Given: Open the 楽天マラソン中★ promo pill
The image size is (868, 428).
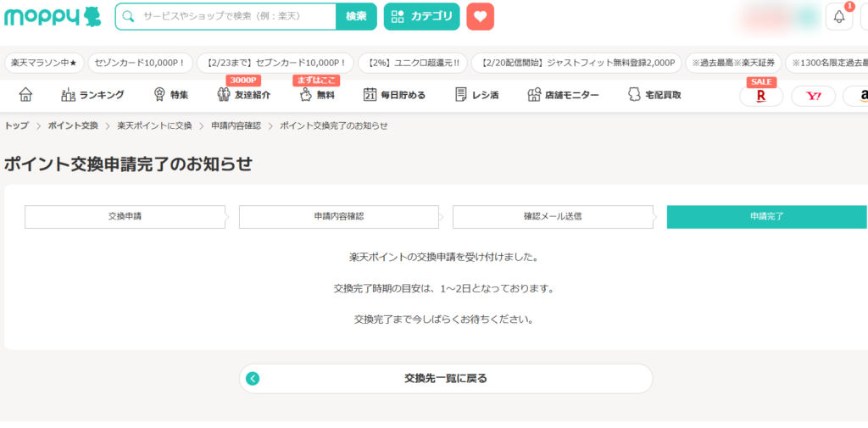Looking at the screenshot, I should (x=44, y=63).
